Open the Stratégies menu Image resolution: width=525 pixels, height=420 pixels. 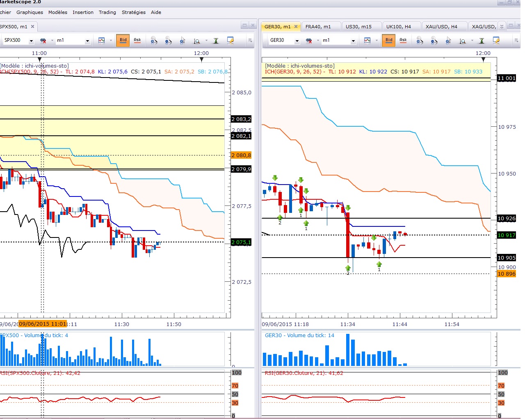pyautogui.click(x=134, y=12)
